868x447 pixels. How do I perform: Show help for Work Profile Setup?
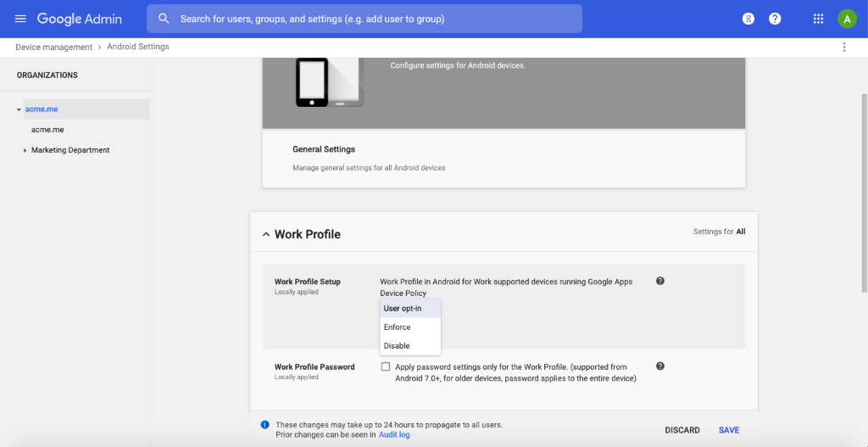click(659, 281)
